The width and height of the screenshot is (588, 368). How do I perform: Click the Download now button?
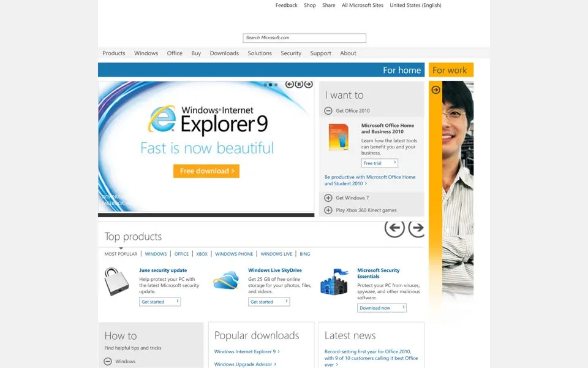[382, 308]
